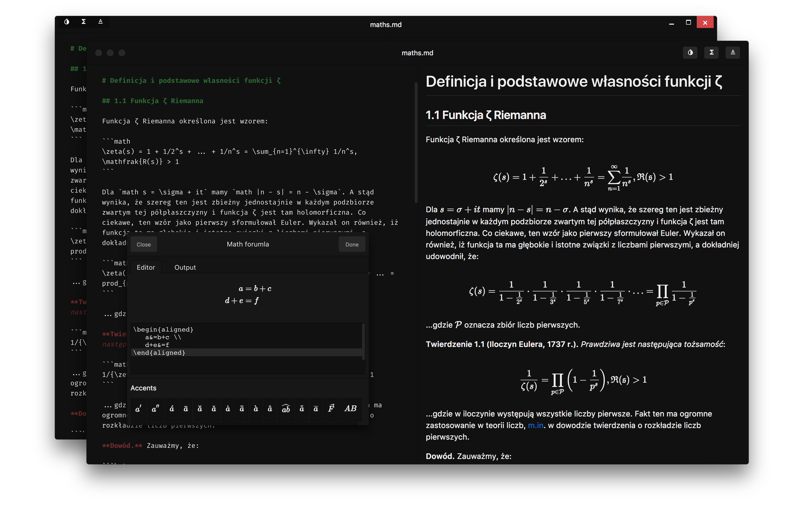
Task: Insert the AB overline accent symbol
Action: point(350,409)
